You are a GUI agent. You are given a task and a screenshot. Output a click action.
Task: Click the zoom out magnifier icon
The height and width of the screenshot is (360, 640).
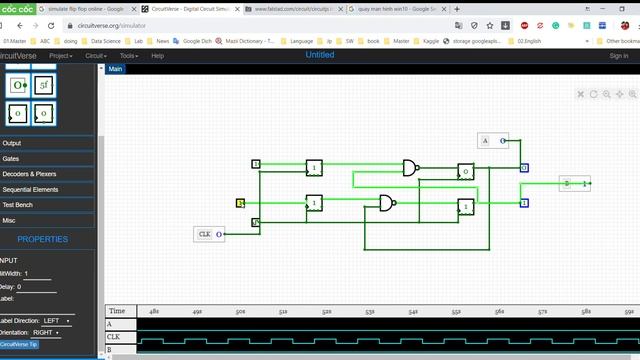click(x=607, y=94)
